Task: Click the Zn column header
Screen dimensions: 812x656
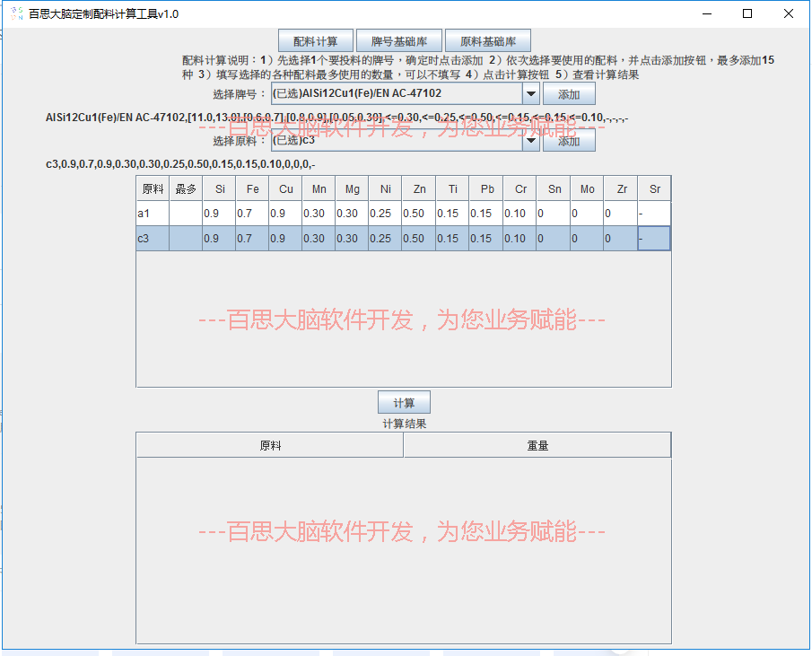Action: (x=418, y=188)
